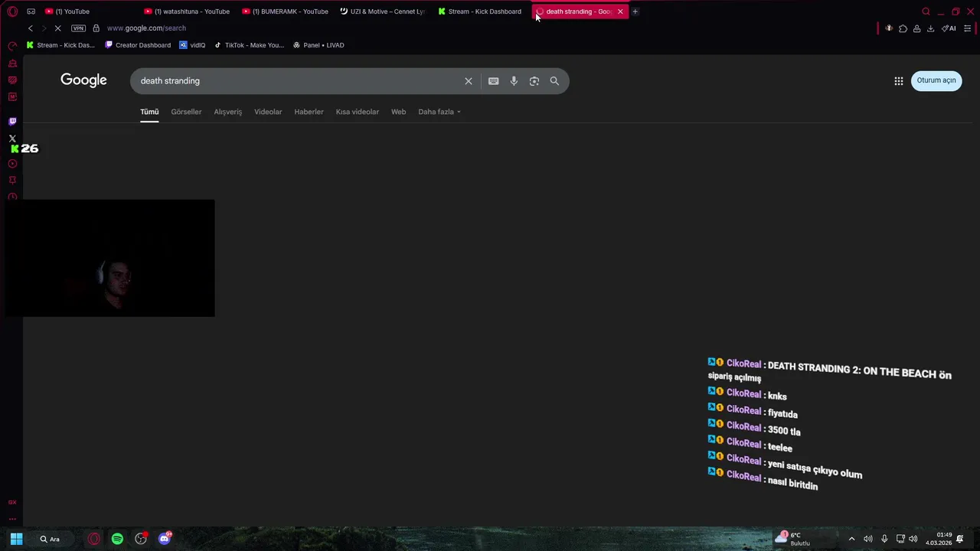
Task: Select the Haberler search filter
Action: [x=309, y=112]
